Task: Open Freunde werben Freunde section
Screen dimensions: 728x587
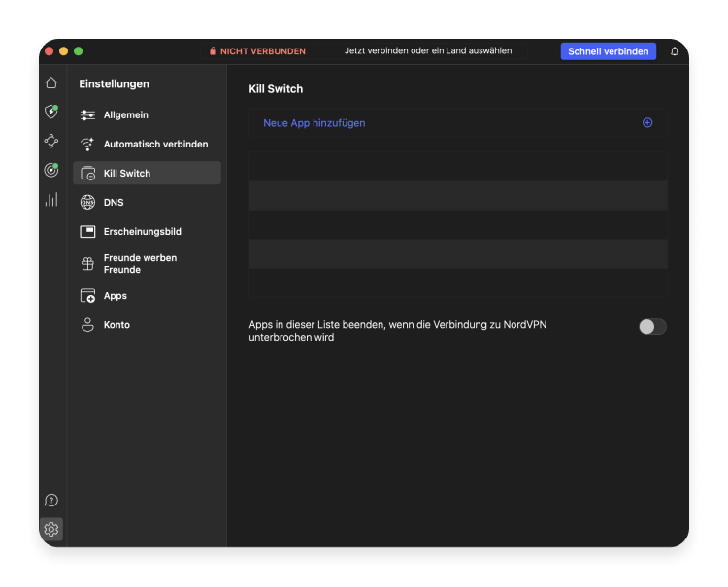Action: (x=140, y=264)
